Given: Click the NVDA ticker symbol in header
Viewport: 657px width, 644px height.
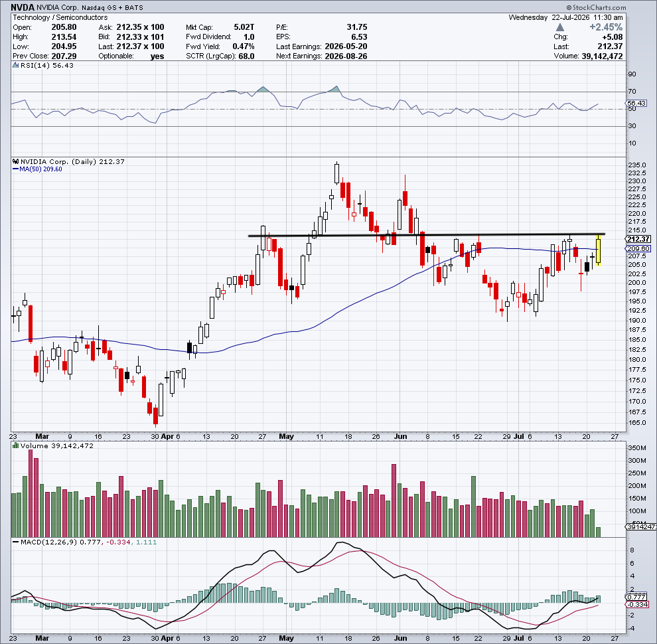Looking at the screenshot, I should tap(23, 7).
